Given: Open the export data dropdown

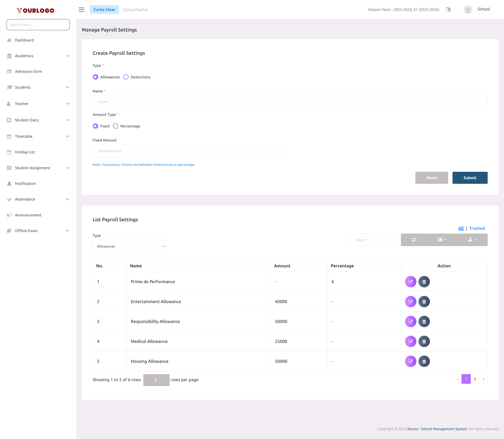Looking at the screenshot, I should pos(472,240).
